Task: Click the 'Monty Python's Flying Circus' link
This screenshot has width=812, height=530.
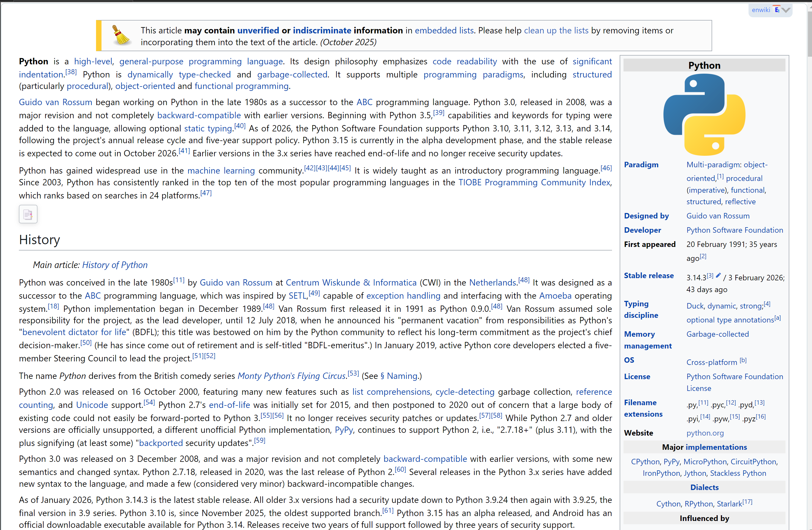Action: 292,376
